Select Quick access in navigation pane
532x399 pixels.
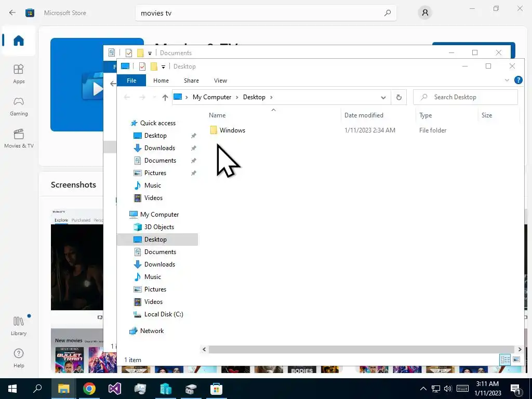(158, 123)
